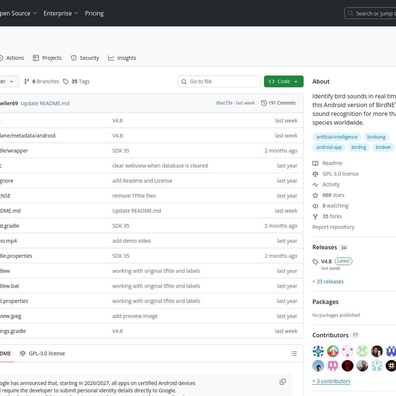Click the star icon beside 668 stars

tap(315, 195)
